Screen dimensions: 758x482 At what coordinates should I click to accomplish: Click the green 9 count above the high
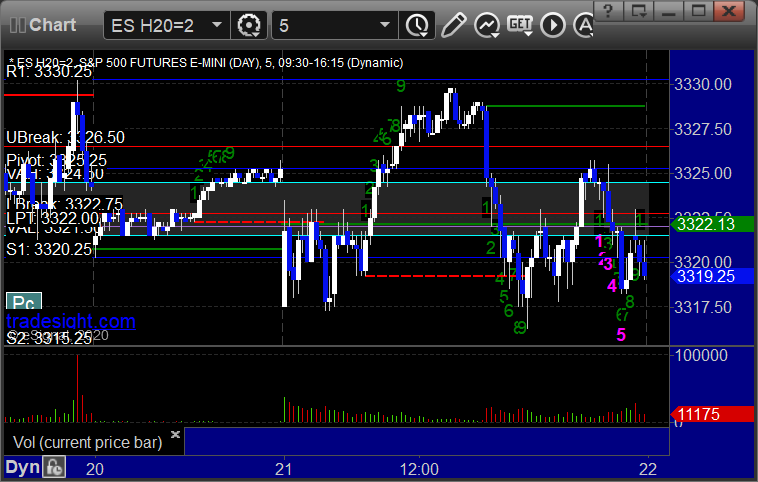point(401,86)
